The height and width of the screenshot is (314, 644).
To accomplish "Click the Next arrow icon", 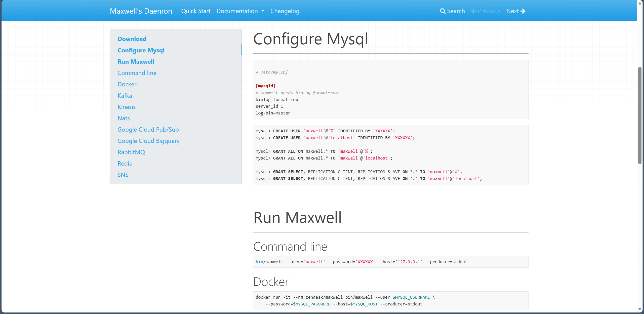I will tap(523, 11).
